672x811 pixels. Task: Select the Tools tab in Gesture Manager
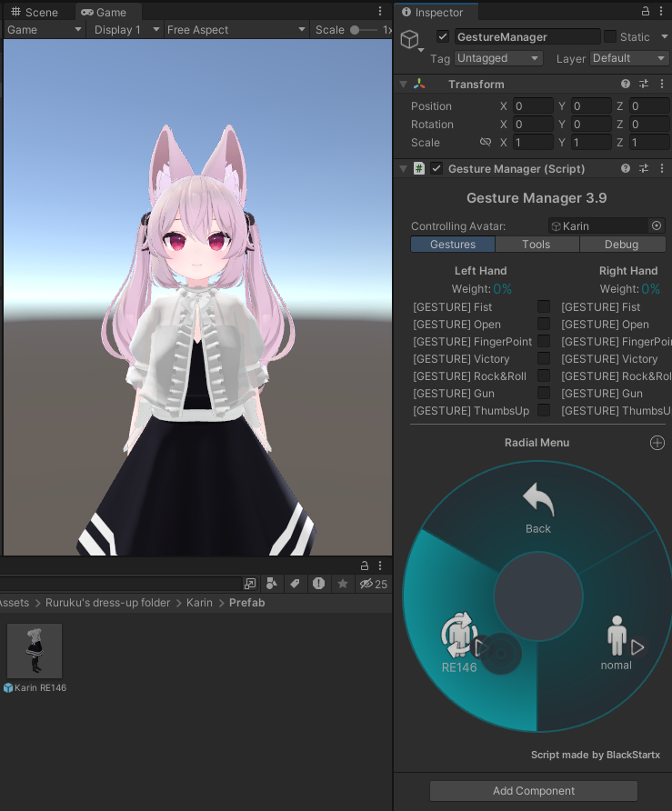click(x=536, y=245)
